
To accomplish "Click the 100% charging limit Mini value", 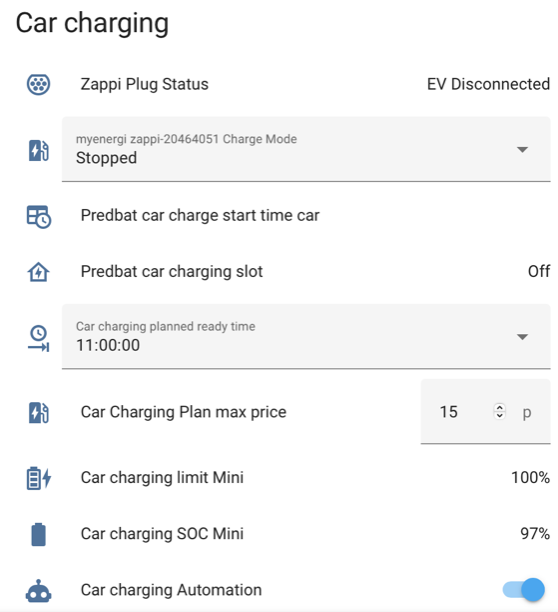I will [x=530, y=477].
